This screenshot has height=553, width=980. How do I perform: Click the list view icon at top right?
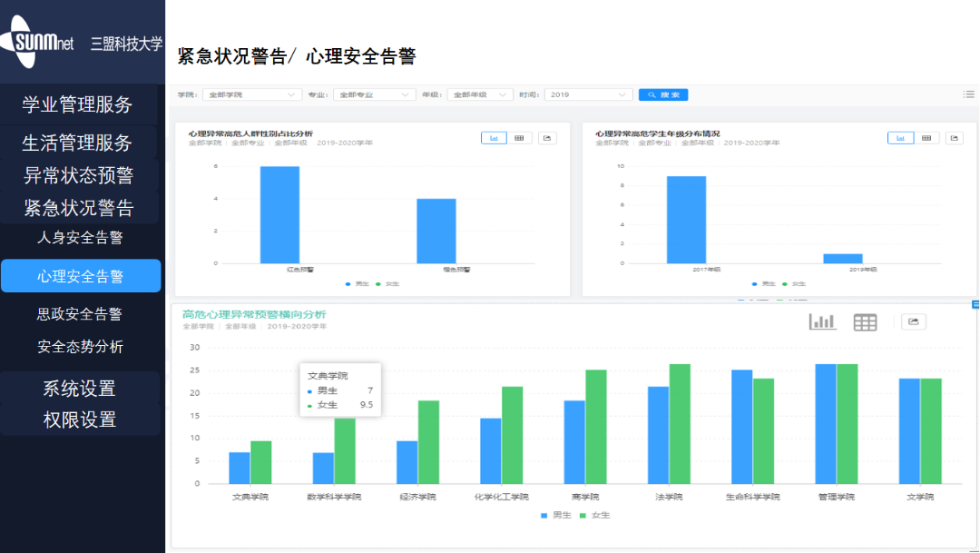968,94
